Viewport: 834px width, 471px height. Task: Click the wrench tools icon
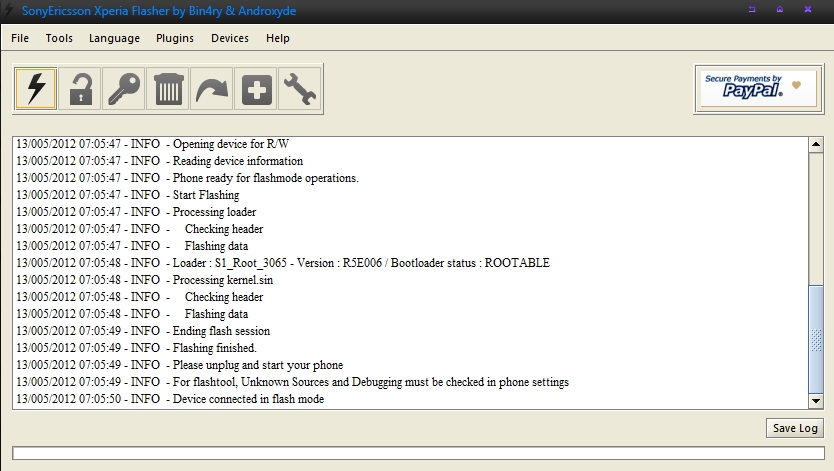300,89
